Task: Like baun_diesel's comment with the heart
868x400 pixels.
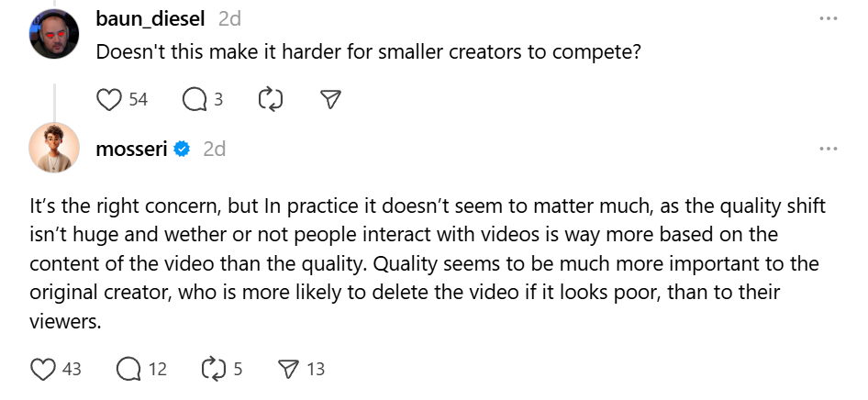Action: coord(110,99)
